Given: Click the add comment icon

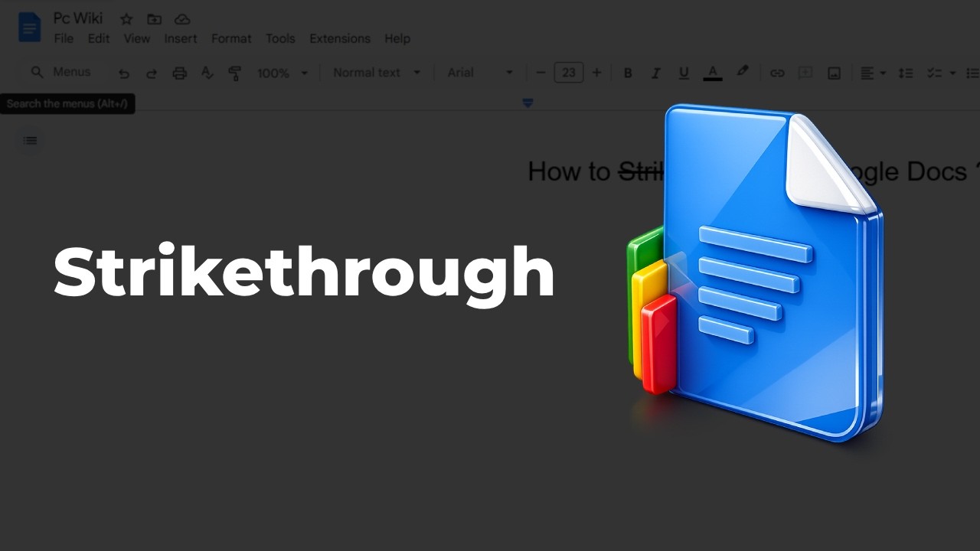Looking at the screenshot, I should coord(805,73).
